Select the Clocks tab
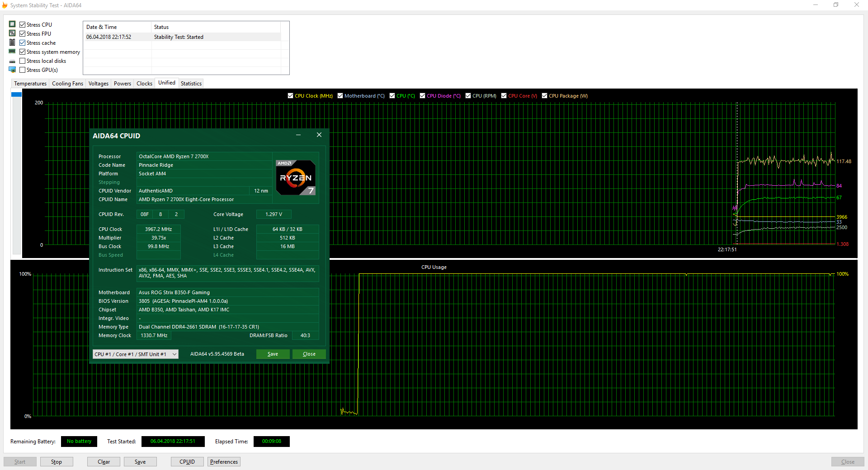The width and height of the screenshot is (868, 470). pyautogui.click(x=144, y=84)
